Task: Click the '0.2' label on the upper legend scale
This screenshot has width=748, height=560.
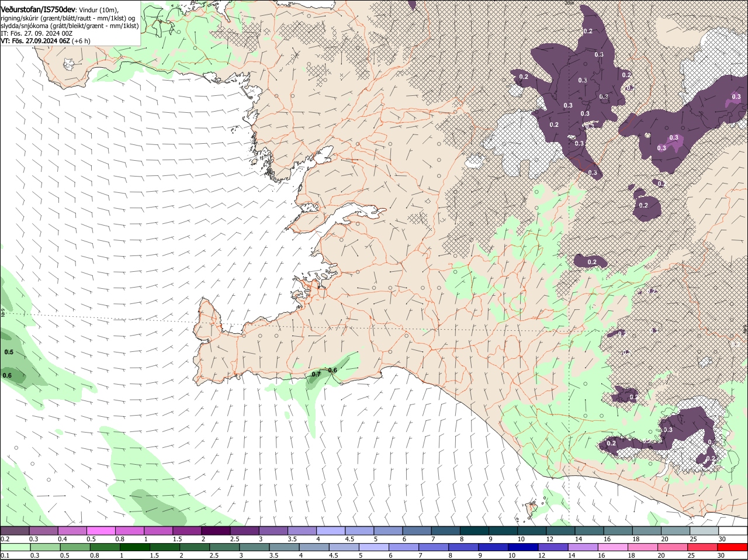Action: click(x=5, y=539)
